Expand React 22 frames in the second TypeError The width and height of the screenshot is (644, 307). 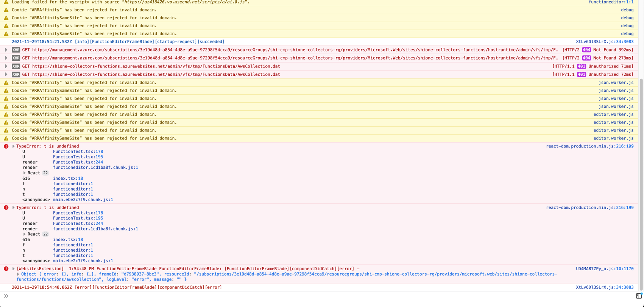[25, 234]
